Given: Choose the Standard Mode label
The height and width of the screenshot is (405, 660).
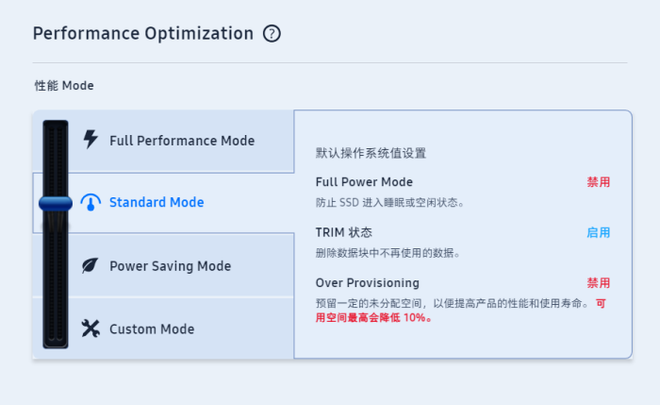Looking at the screenshot, I should [156, 203].
